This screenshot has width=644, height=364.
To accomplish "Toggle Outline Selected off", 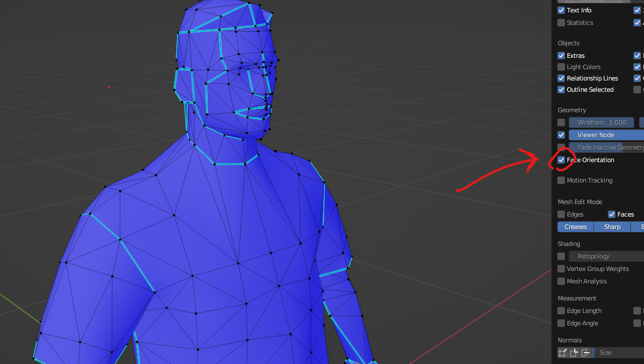I will tap(561, 90).
